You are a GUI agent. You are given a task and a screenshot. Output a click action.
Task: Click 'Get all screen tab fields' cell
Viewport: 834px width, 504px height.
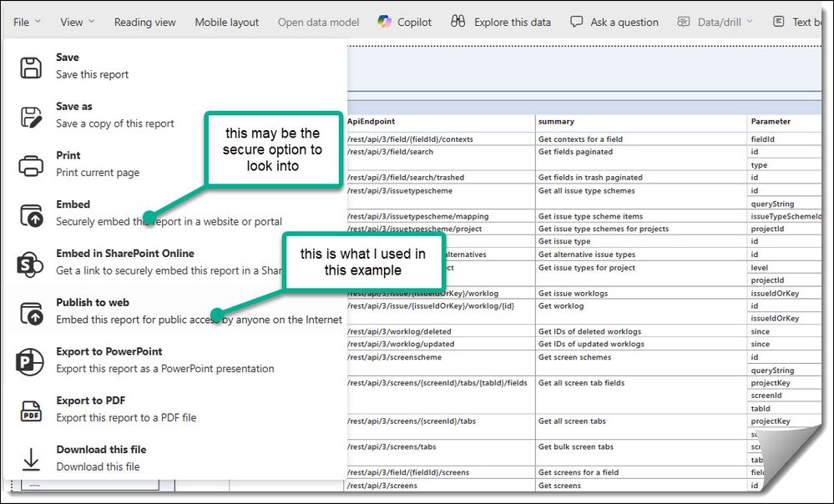[641, 396]
